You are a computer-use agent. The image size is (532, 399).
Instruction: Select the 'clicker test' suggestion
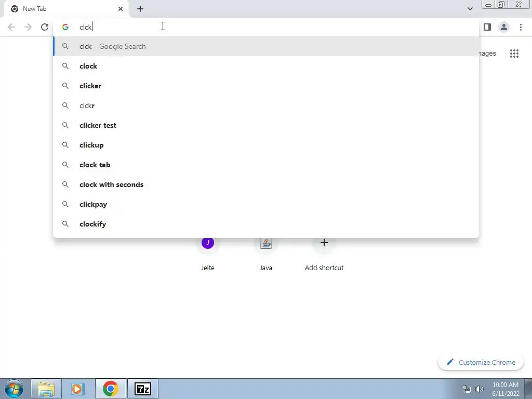pos(266,125)
